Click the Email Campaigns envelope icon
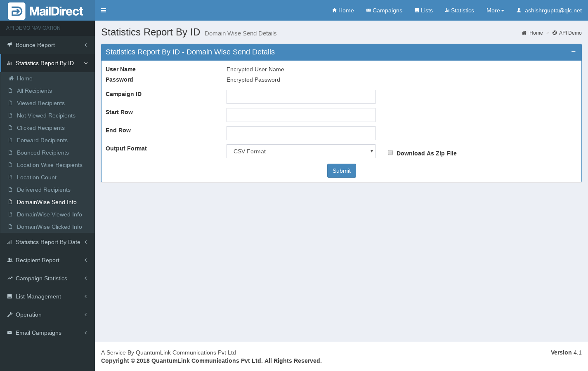This screenshot has height=371, width=588. click(x=10, y=333)
